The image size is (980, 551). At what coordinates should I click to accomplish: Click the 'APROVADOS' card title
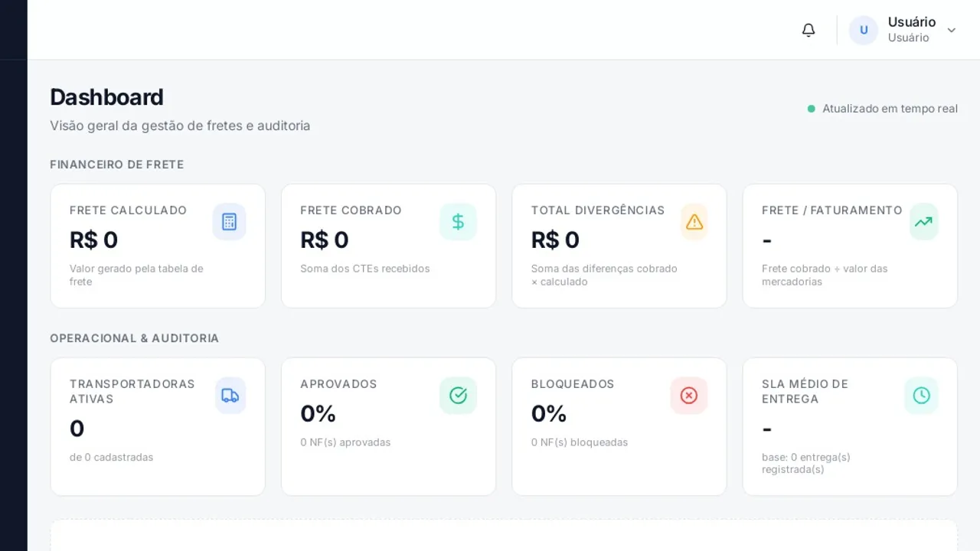point(338,384)
